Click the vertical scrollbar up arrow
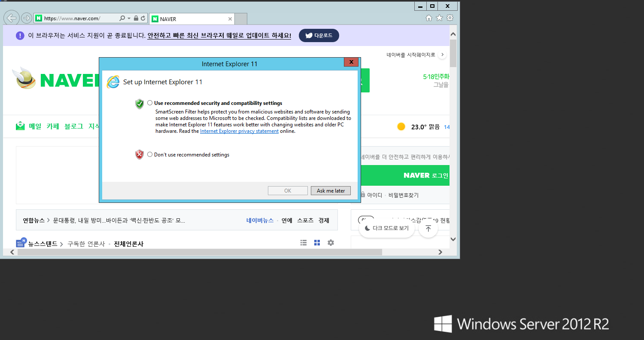Image resolution: width=644 pixels, height=340 pixels. pos(453,34)
